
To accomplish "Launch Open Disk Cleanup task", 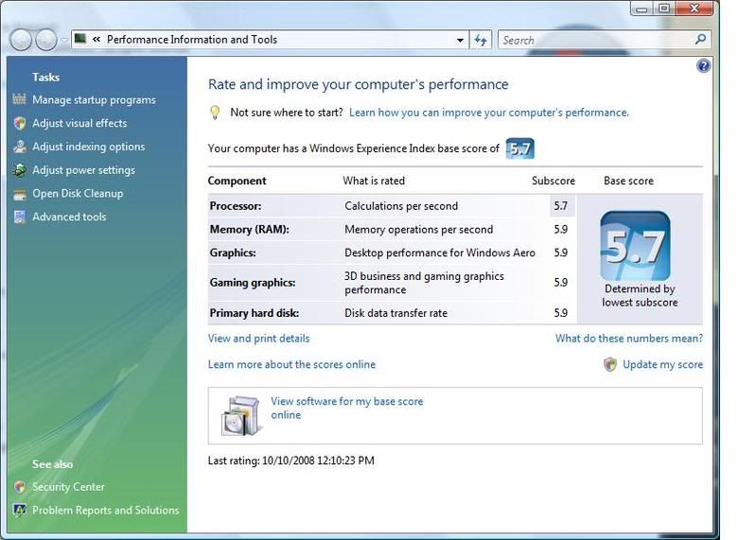I will 78,194.
